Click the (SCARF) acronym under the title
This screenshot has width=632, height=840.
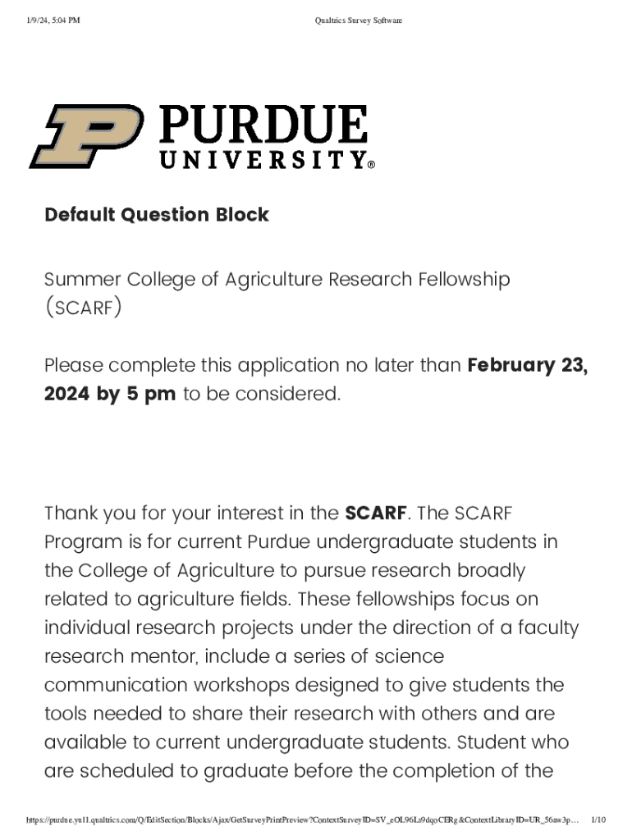click(83, 308)
